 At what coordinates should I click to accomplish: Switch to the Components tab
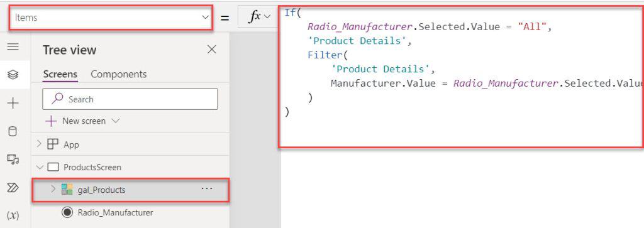(x=118, y=74)
